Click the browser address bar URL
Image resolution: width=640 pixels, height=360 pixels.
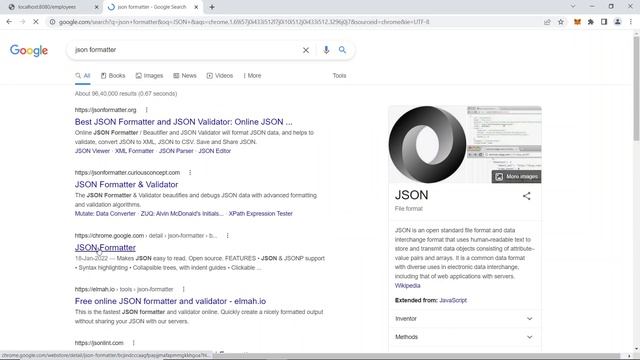244,22
